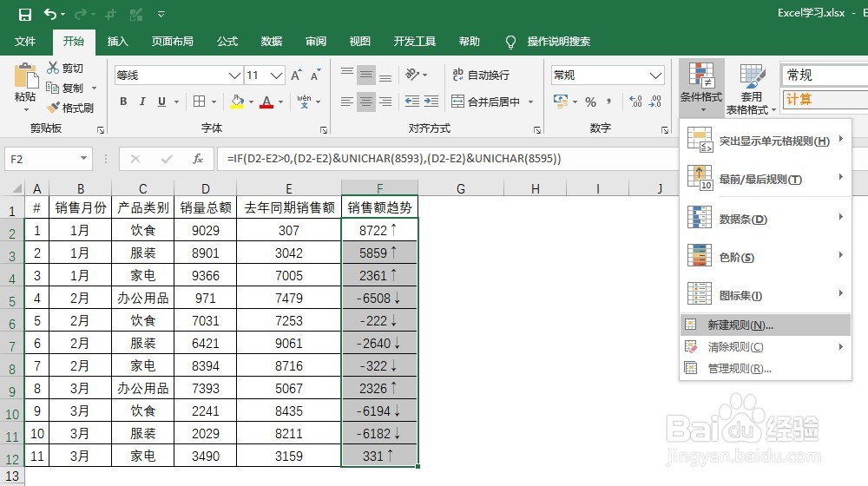The width and height of the screenshot is (868, 486).
Task: Click the Name Box showing F2
Action: [47, 159]
